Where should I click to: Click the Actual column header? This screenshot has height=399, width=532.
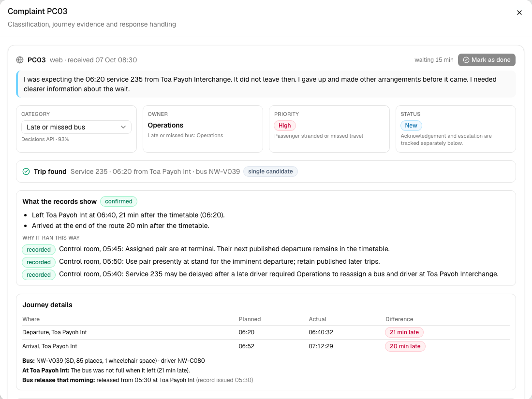[x=318, y=319]
